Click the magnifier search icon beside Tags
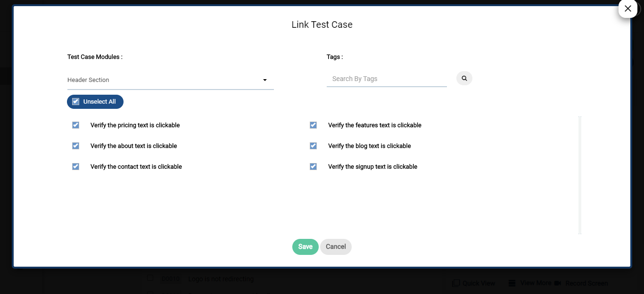644x294 pixels. tap(464, 78)
